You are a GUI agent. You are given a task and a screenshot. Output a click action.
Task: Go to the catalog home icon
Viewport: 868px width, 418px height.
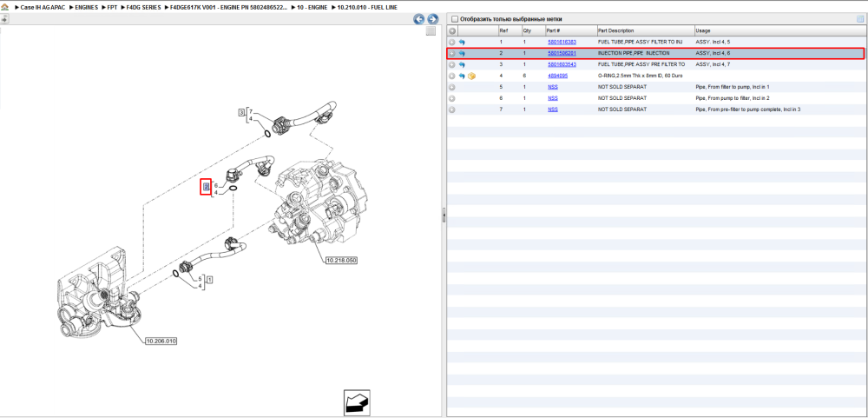(5, 8)
